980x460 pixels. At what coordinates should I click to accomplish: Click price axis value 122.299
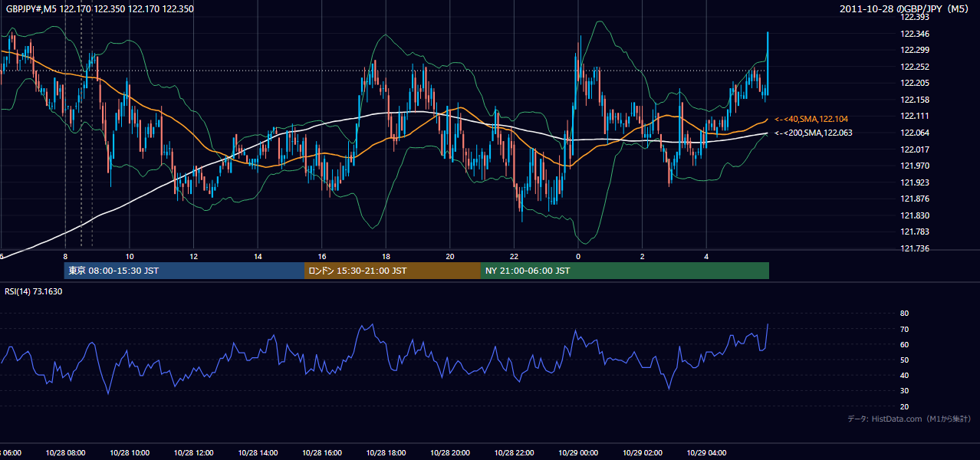(914, 50)
